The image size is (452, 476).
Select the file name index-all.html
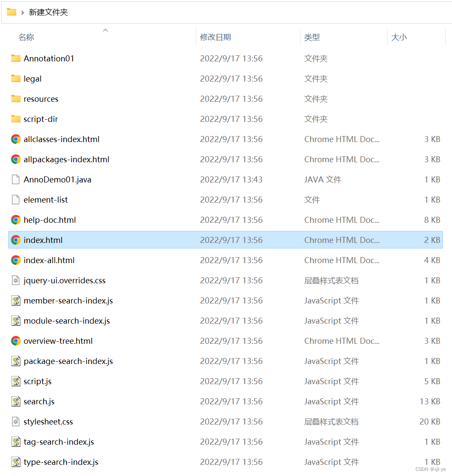coord(49,260)
